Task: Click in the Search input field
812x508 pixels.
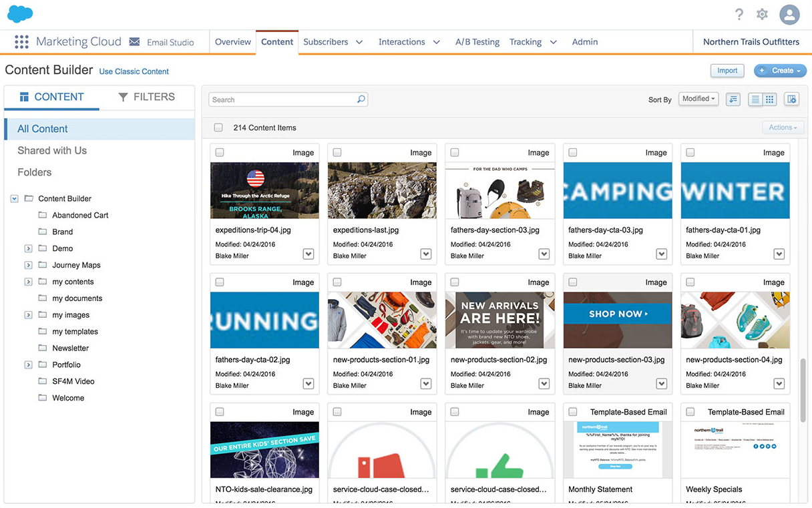Action: coord(288,99)
